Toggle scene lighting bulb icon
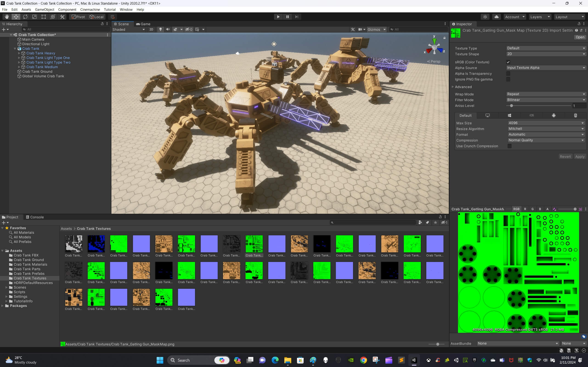588x367 pixels. tap(160, 29)
